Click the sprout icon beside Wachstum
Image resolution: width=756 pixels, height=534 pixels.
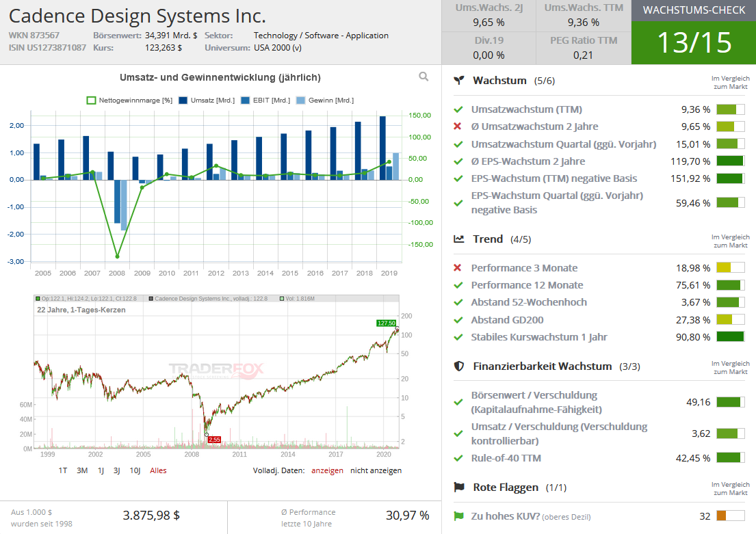459,81
